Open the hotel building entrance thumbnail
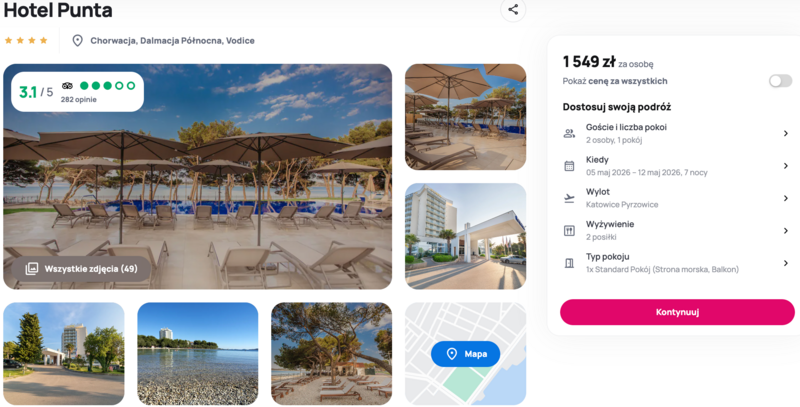This screenshot has width=800, height=407. click(x=465, y=236)
